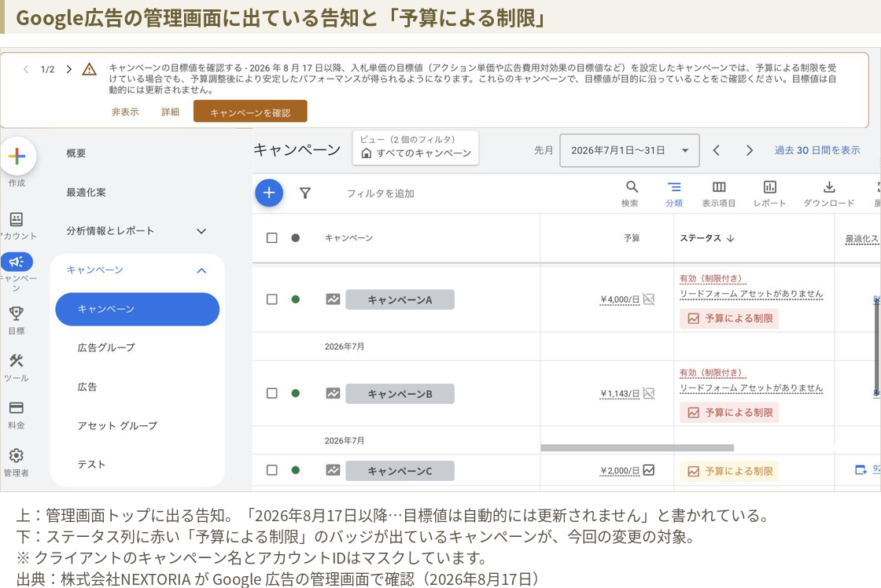Click ¥4,000/日 budget value
This screenshot has height=588, width=881.
pyautogui.click(x=620, y=300)
